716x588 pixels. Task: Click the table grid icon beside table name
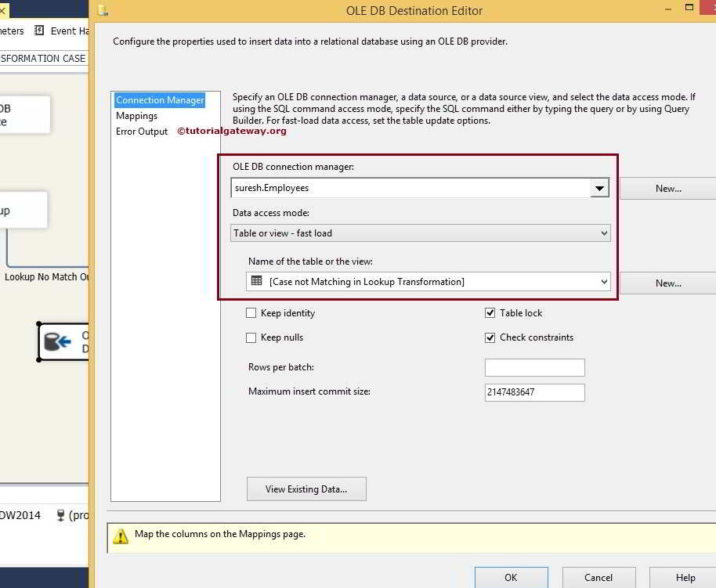[x=255, y=282]
